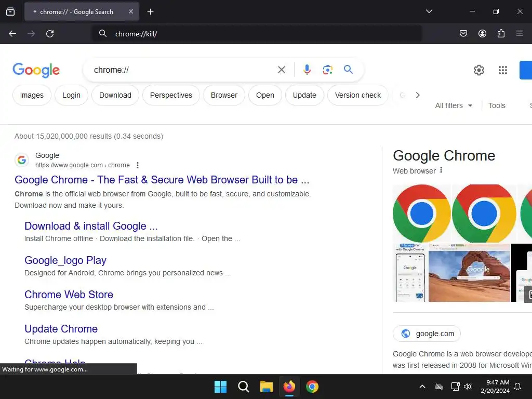This screenshot has height=399, width=532.
Task: Save page to Pocket icon
Action: click(463, 33)
